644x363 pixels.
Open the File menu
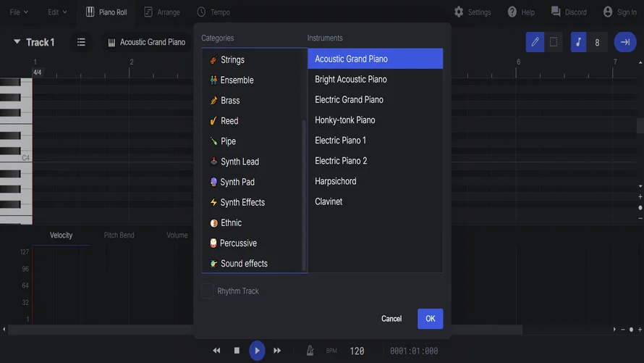pos(19,12)
